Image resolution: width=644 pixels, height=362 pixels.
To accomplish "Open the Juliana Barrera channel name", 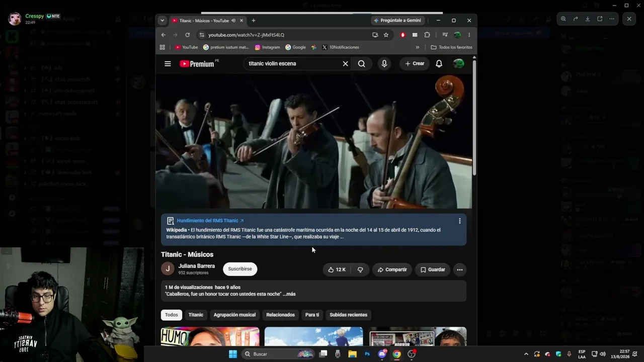I will [x=196, y=266].
